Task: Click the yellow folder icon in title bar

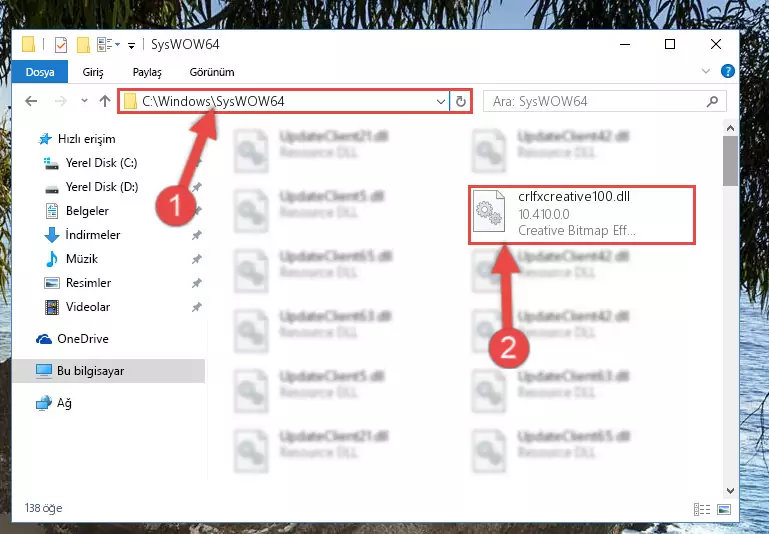Action: click(x=28, y=45)
